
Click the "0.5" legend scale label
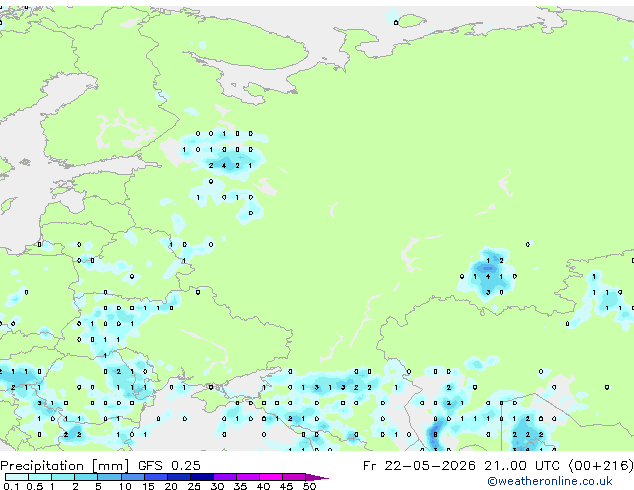tap(35, 486)
